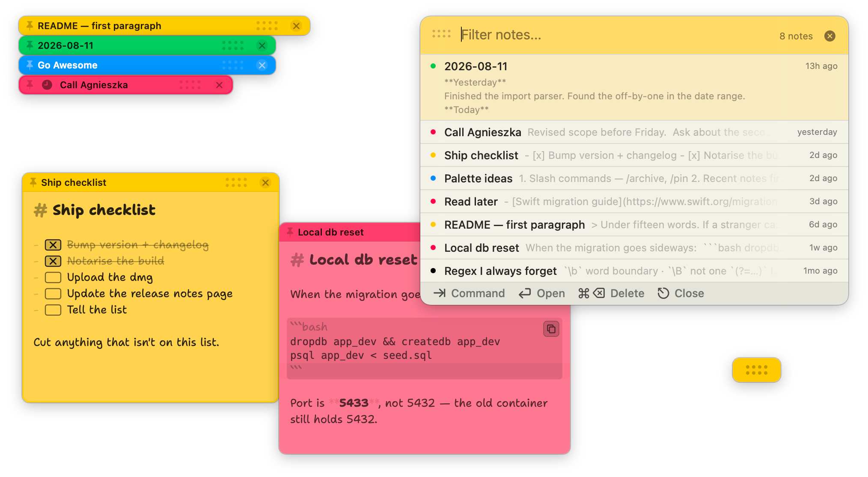This screenshot has height=477, width=868.
Task: Close the collapsed Call Agnieszka note
Action: [x=219, y=85]
